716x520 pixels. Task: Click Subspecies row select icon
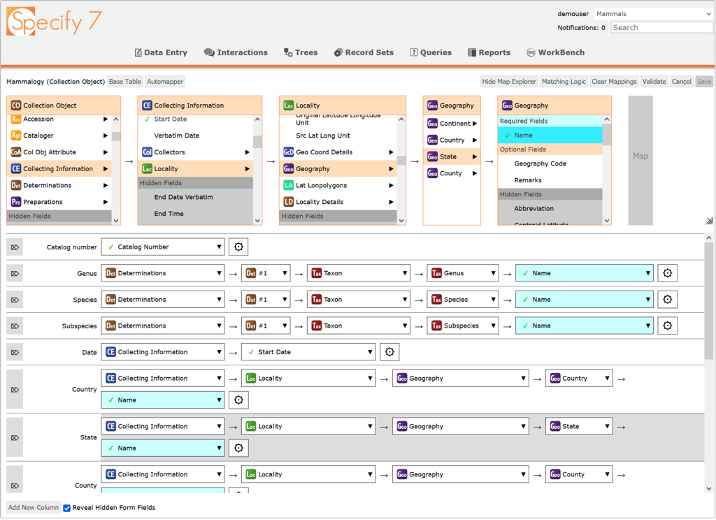point(15,326)
